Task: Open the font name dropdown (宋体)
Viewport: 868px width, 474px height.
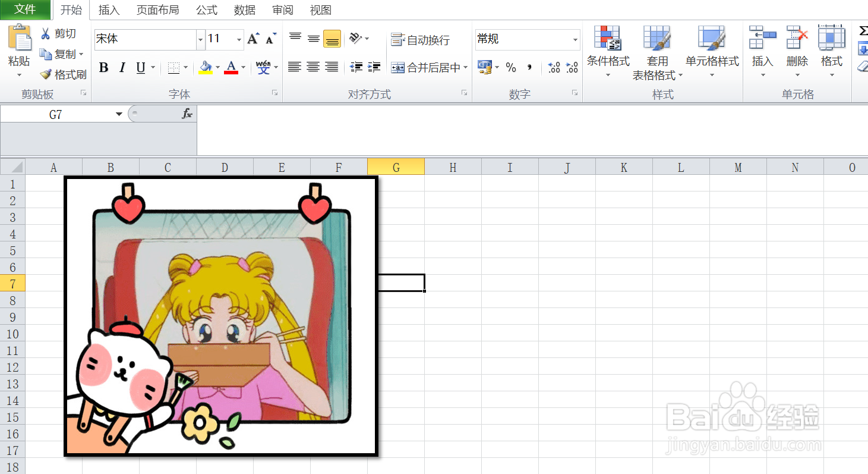Action: click(x=200, y=39)
